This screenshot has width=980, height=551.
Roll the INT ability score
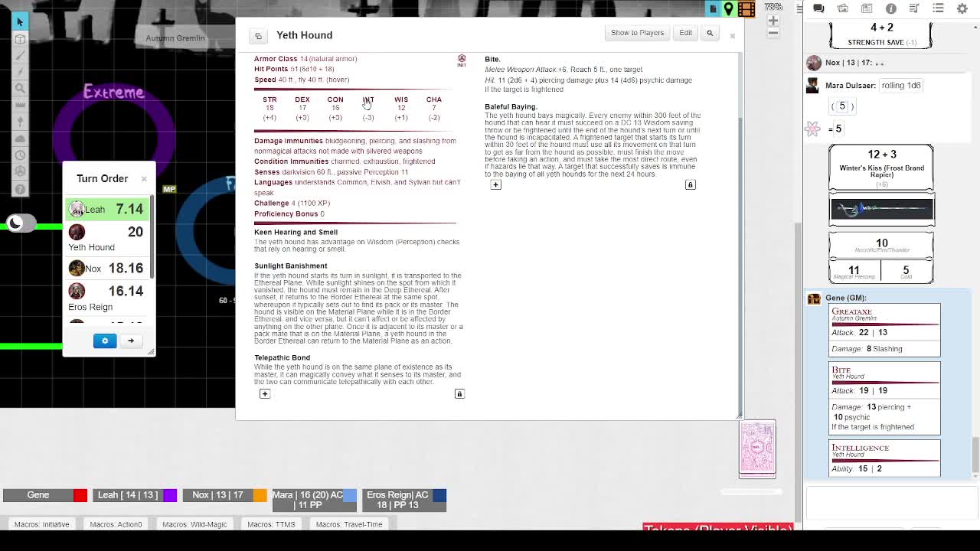click(368, 108)
